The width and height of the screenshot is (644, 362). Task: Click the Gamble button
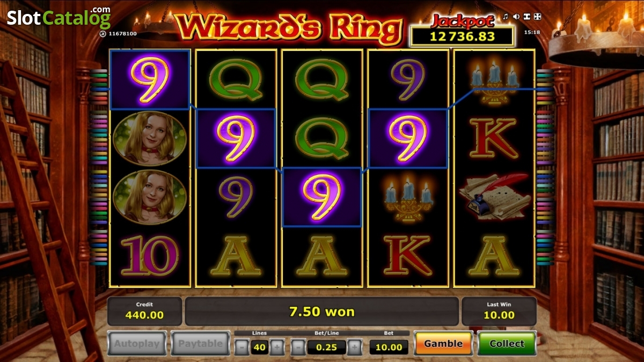pos(443,344)
